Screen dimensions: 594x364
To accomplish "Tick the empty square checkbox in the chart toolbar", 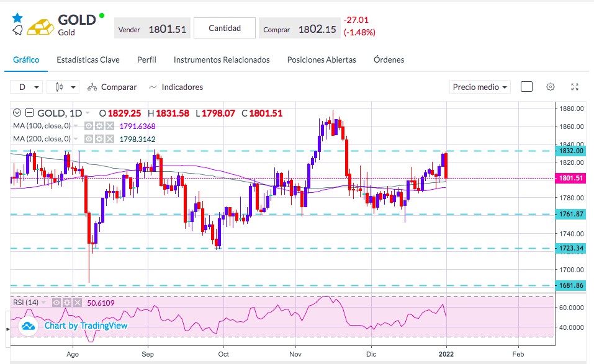I will click(x=526, y=87).
